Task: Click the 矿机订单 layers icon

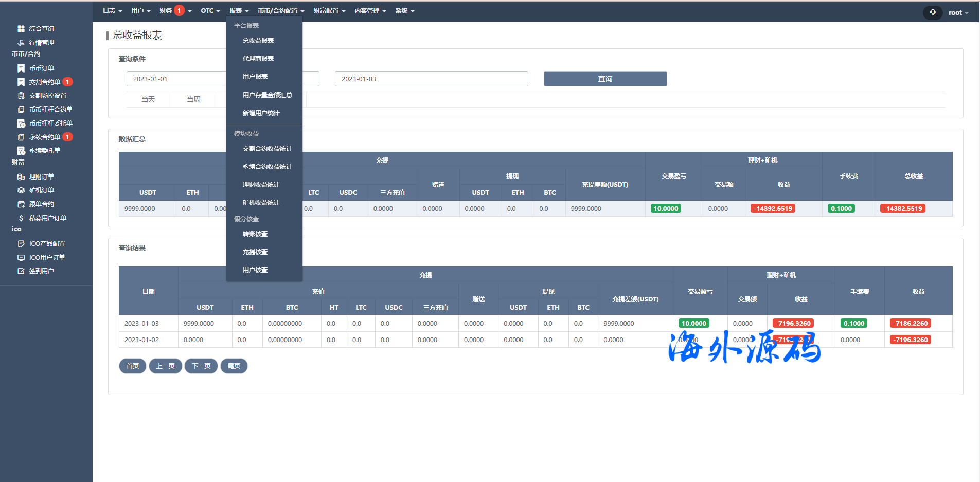Action: click(x=21, y=190)
